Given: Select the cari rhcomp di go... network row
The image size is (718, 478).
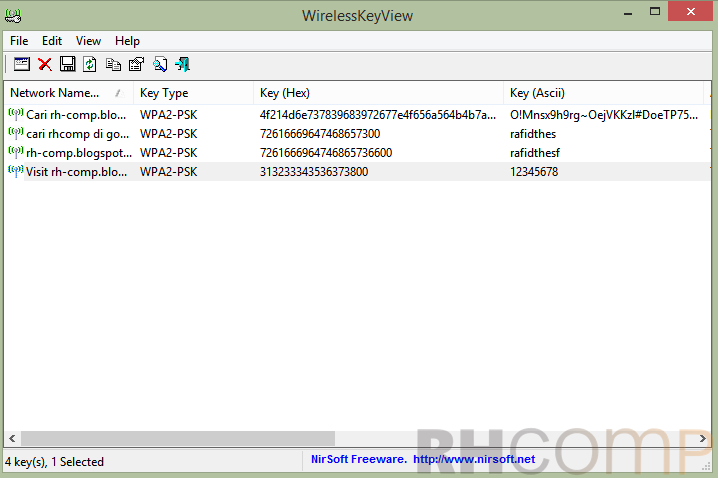Looking at the screenshot, I should pyautogui.click(x=357, y=134).
